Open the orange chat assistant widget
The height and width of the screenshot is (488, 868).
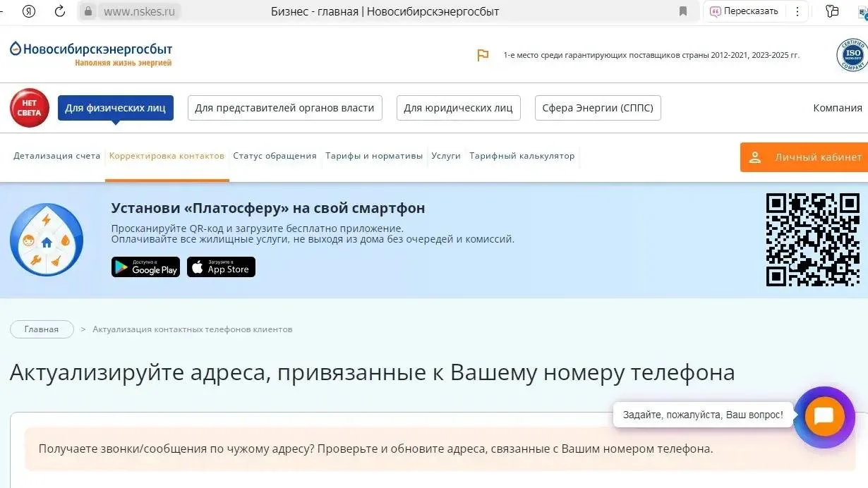[824, 417]
